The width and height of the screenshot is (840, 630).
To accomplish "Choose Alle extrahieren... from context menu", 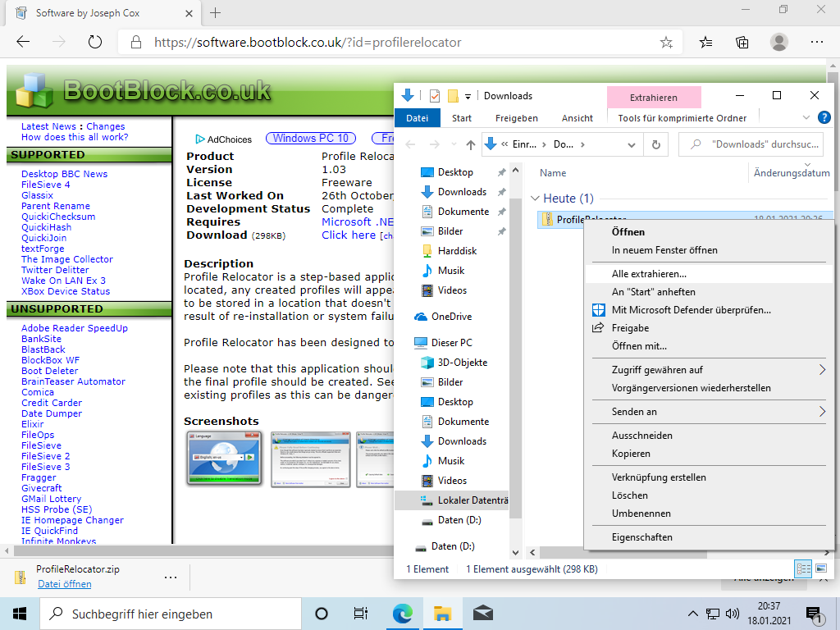I will pos(709,274).
